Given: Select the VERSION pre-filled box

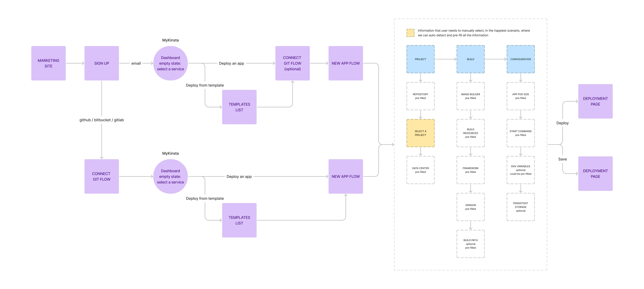Looking at the screenshot, I should 470,207.
